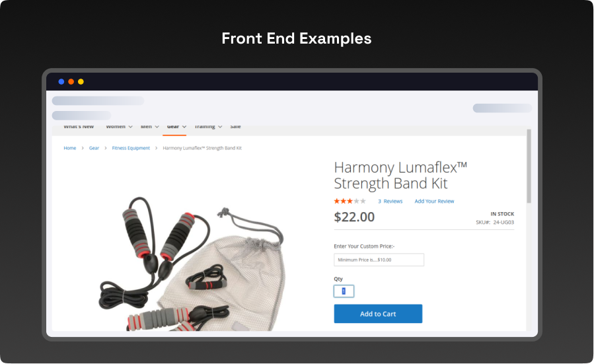Click the Qty quantity field
The image size is (594, 364).
344,291
